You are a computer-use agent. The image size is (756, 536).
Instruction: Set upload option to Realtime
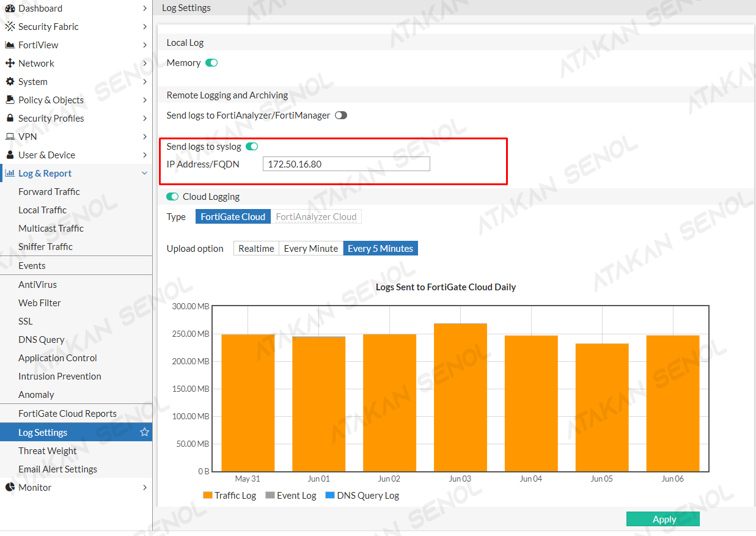pyautogui.click(x=256, y=249)
